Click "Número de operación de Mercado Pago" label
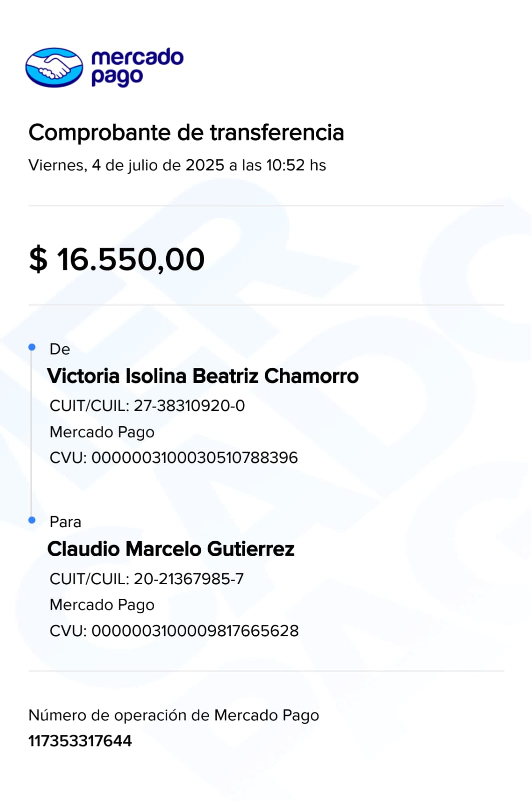This screenshot has height=801, width=532. tap(174, 715)
